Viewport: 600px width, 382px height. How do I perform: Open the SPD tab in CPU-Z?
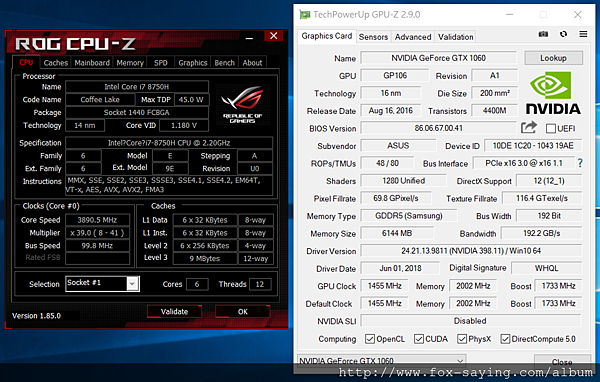(x=161, y=63)
